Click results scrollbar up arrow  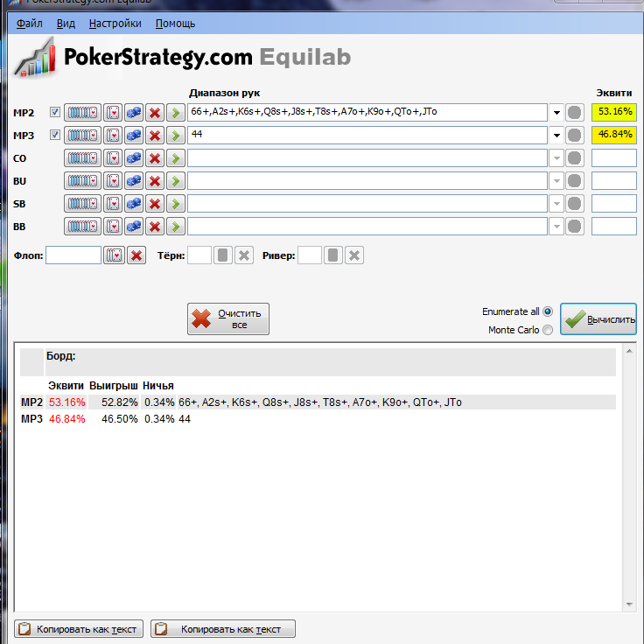tap(629, 351)
